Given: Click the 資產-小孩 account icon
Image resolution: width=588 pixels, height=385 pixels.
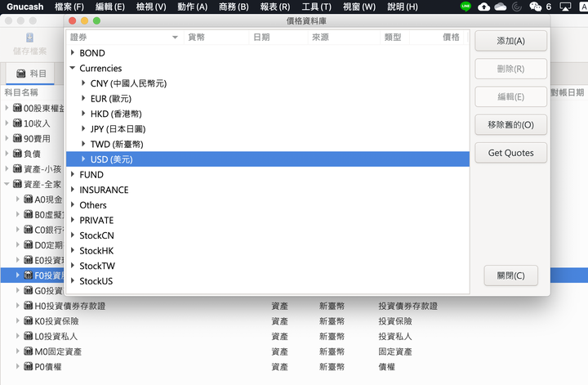Looking at the screenshot, I should [17, 169].
